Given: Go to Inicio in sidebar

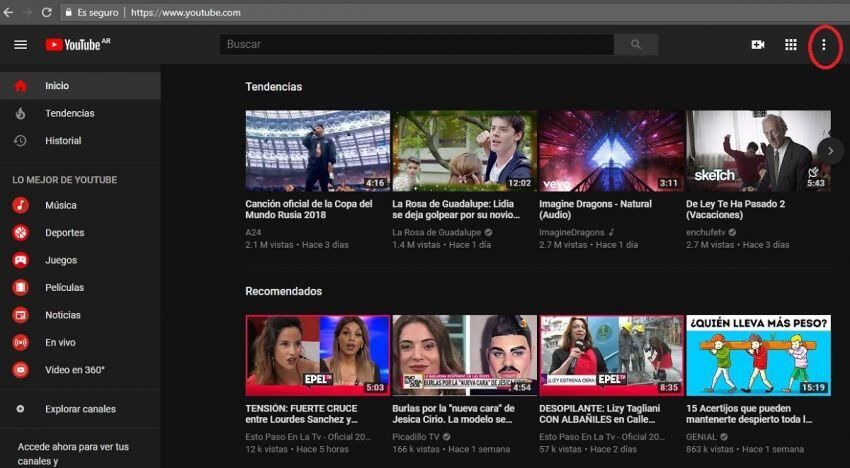Looking at the screenshot, I should coord(57,86).
